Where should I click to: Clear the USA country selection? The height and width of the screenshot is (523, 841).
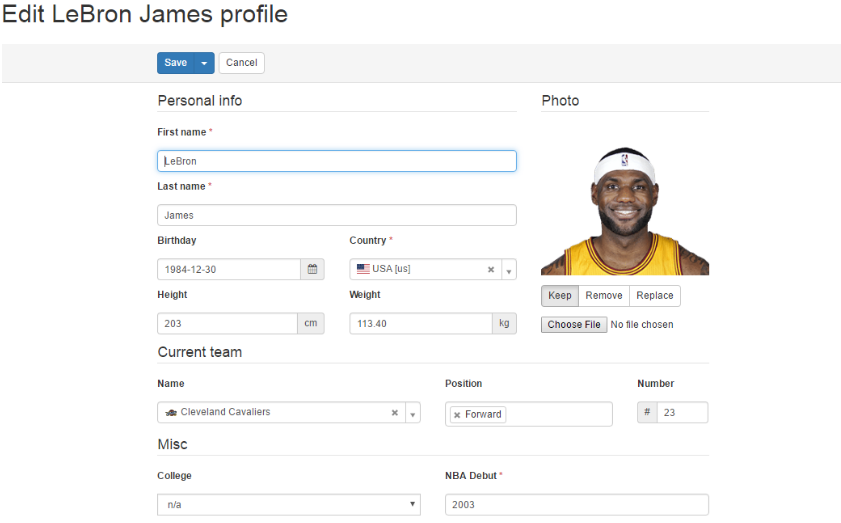point(491,269)
